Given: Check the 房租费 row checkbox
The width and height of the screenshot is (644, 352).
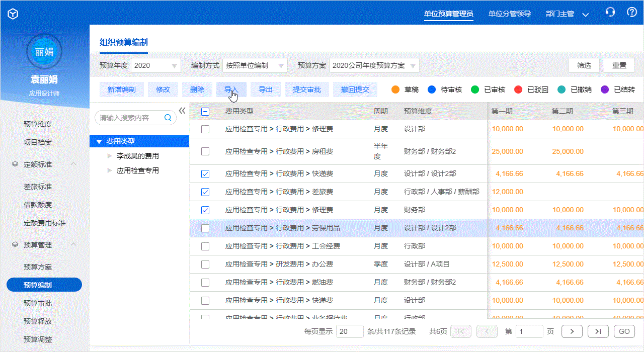Looking at the screenshot, I should coord(205,151).
